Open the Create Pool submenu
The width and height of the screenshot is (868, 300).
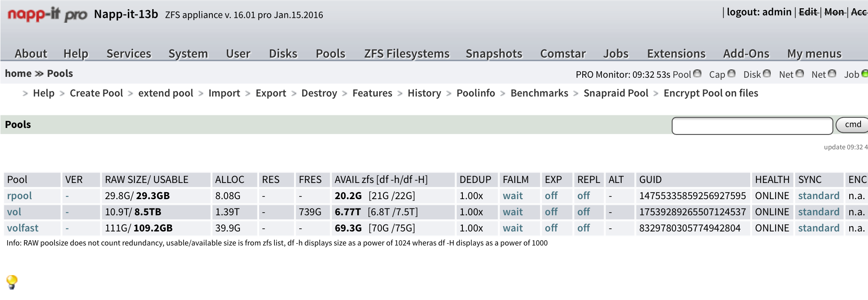(x=96, y=93)
